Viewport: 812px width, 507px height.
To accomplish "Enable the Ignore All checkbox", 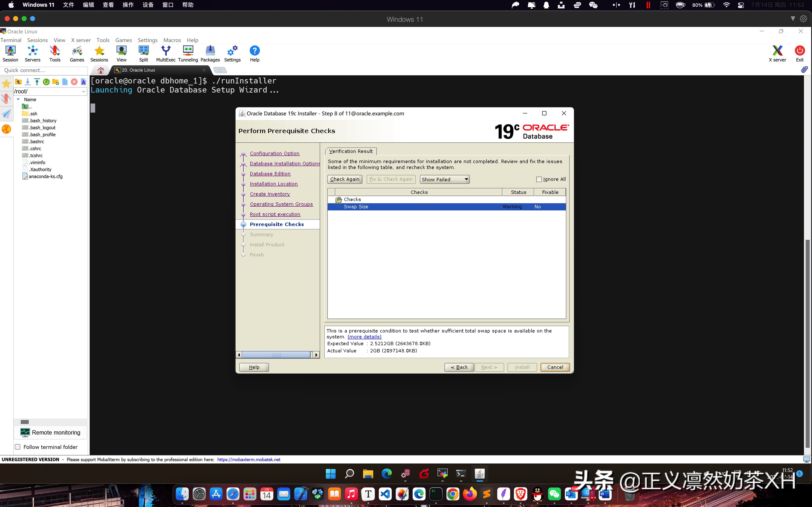I will click(x=539, y=179).
